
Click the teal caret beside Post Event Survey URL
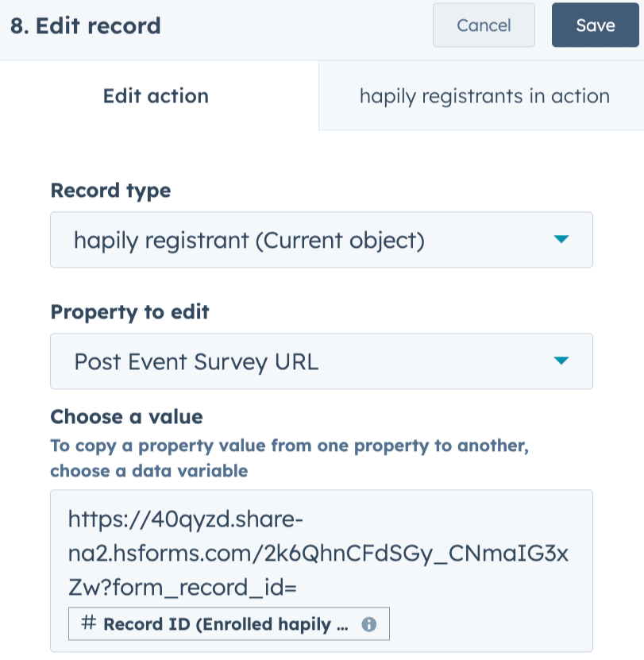(561, 361)
